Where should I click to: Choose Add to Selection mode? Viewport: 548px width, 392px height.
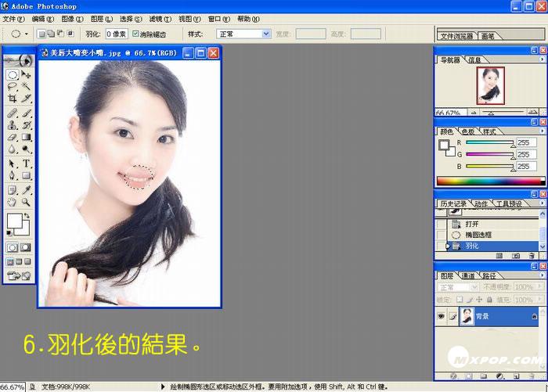[51, 34]
